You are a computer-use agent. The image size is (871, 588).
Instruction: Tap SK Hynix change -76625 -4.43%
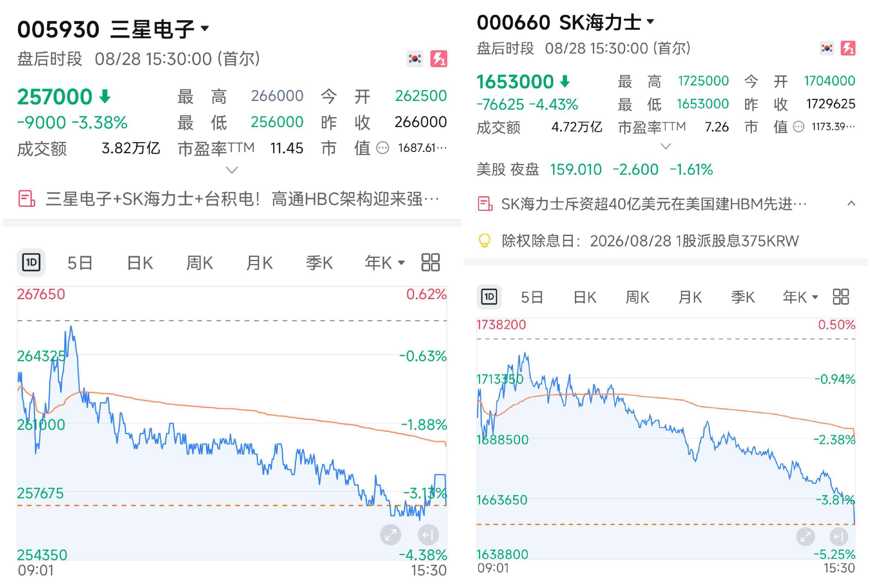click(527, 105)
